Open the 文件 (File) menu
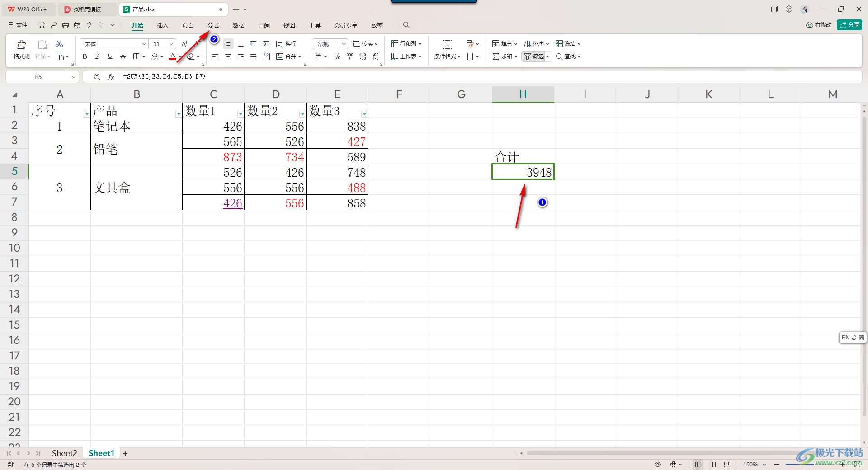Image resolution: width=868 pixels, height=470 pixels. coord(18,25)
